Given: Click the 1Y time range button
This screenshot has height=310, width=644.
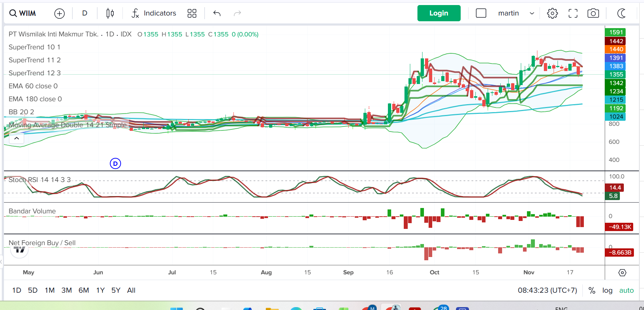Looking at the screenshot, I should click(100, 290).
